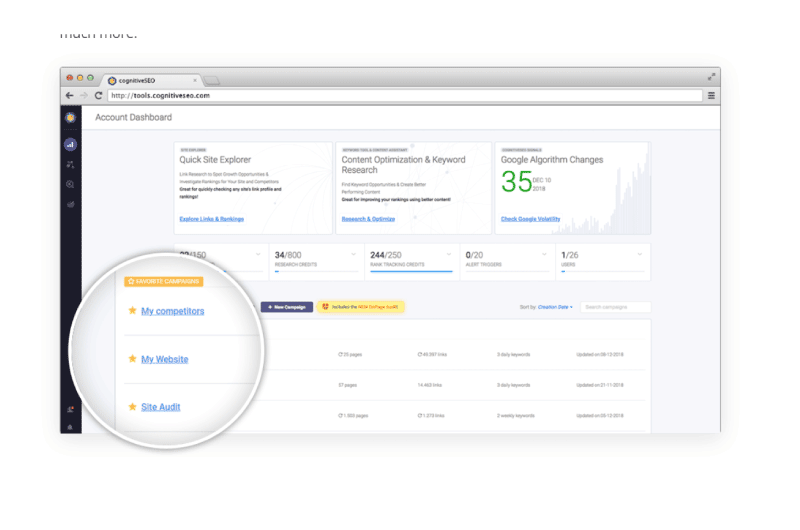Screen dimensions: 800x530
Task: Click the 2 weekly keywords cell
Action: coord(516,416)
